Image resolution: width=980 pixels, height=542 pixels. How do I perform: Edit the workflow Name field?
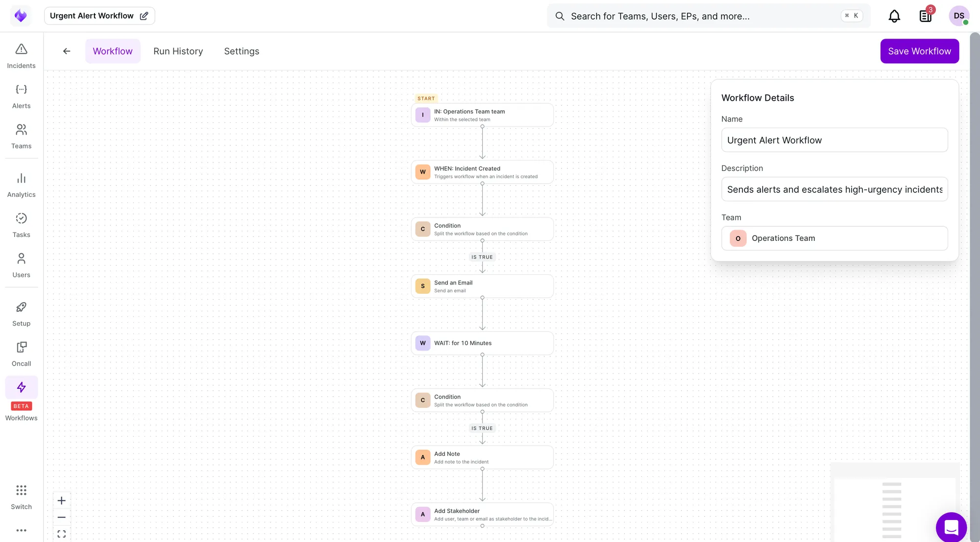coord(834,140)
